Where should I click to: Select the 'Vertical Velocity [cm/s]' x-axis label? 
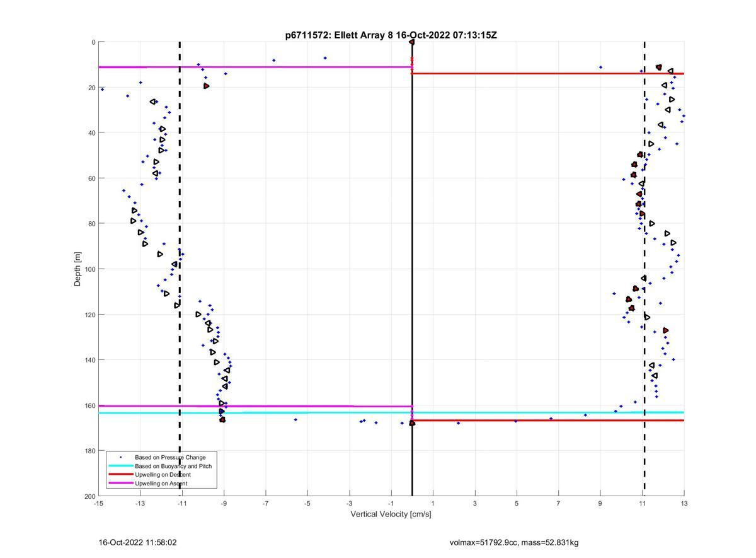(x=391, y=514)
